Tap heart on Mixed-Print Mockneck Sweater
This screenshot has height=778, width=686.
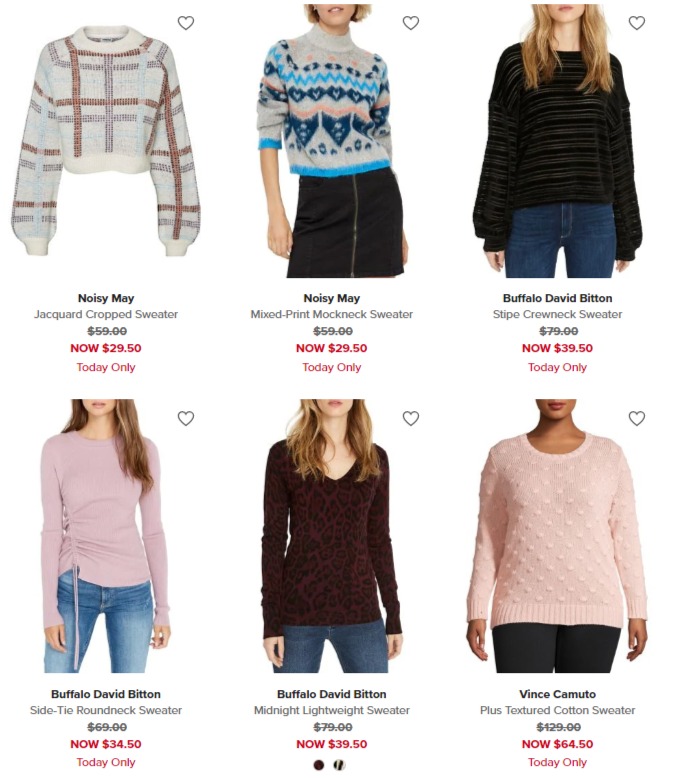pyautogui.click(x=411, y=23)
